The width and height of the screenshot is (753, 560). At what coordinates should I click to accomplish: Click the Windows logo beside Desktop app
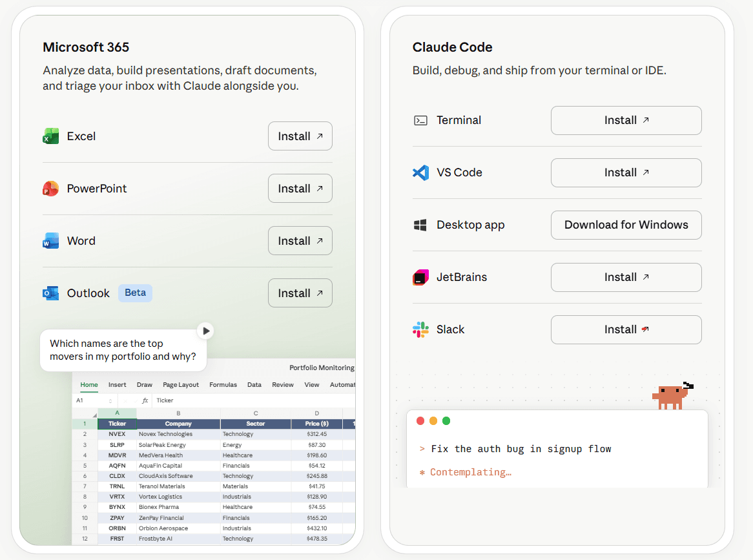[x=420, y=225]
